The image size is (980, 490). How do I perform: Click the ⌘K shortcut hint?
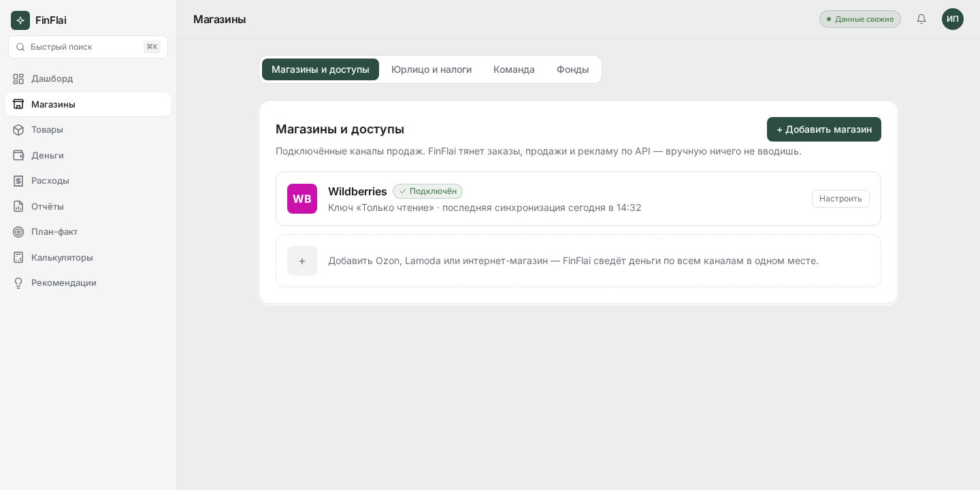coord(152,47)
